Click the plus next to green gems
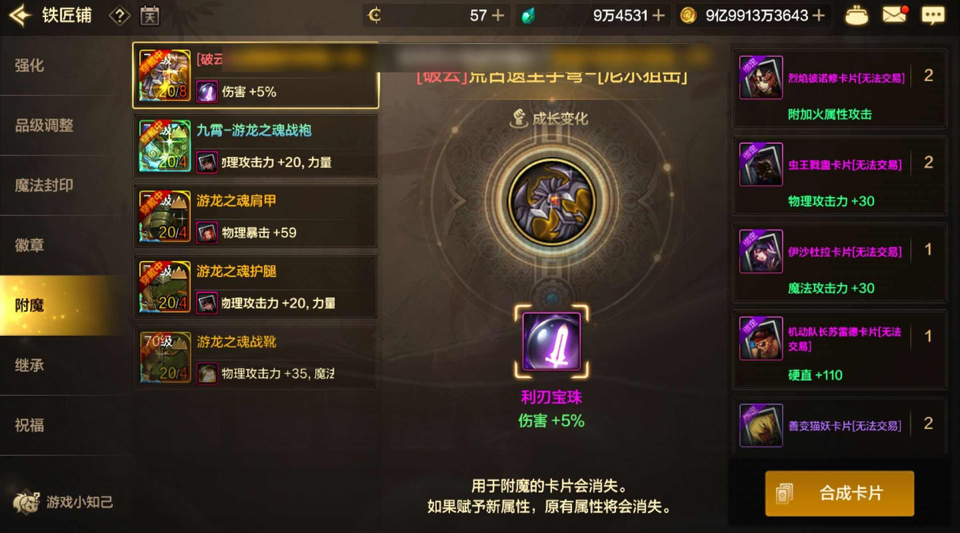The image size is (960, 533). tap(658, 15)
